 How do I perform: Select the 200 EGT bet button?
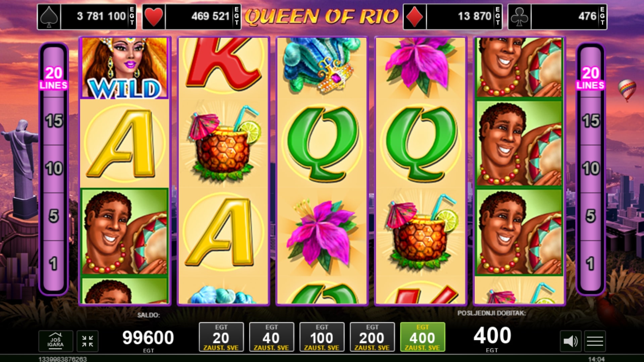click(x=372, y=337)
